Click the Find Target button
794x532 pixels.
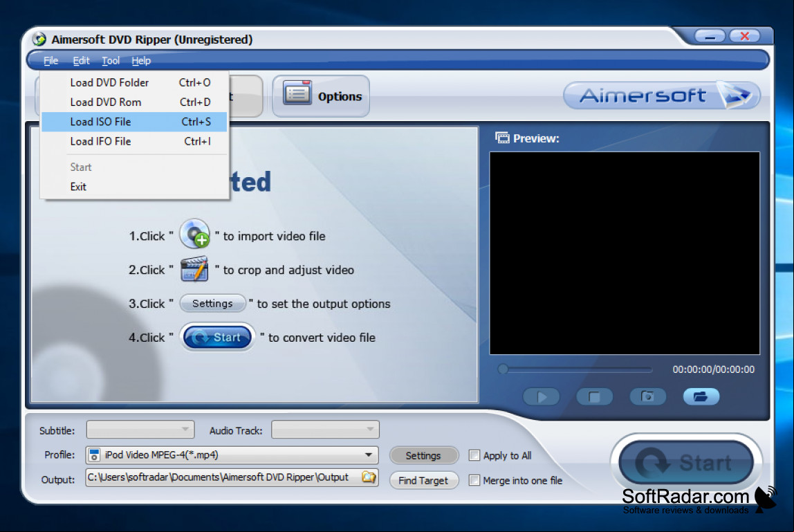coord(423,480)
